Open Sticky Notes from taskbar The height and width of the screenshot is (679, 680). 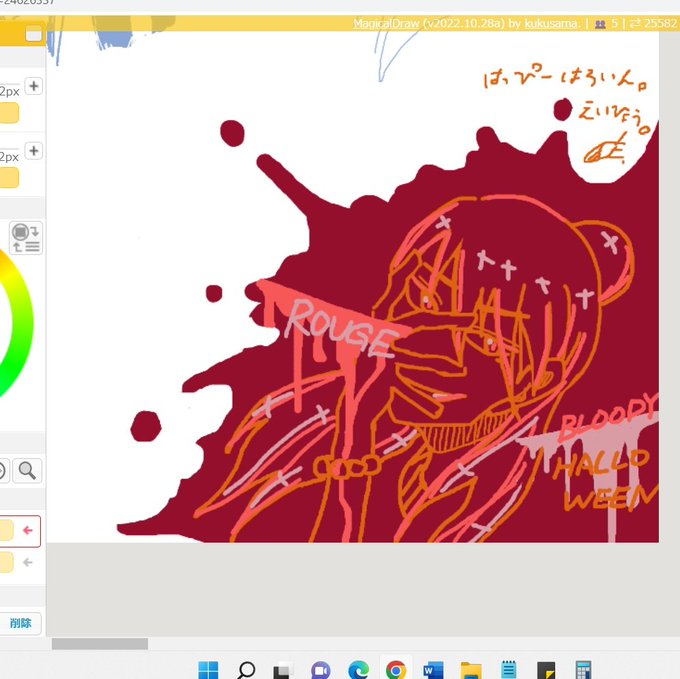click(x=546, y=670)
